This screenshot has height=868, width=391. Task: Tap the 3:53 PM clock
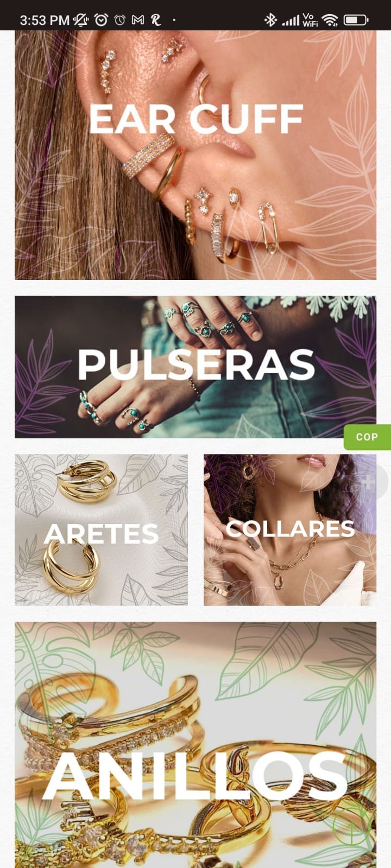coord(45,21)
